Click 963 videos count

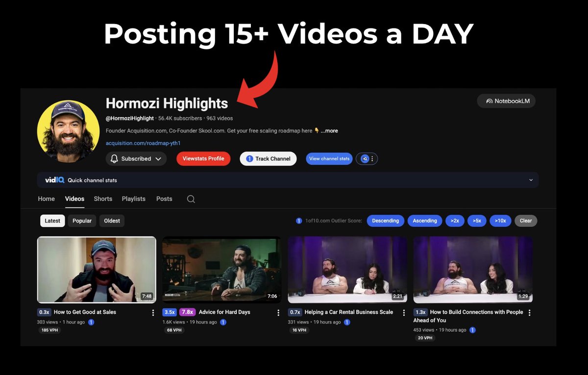pos(220,118)
